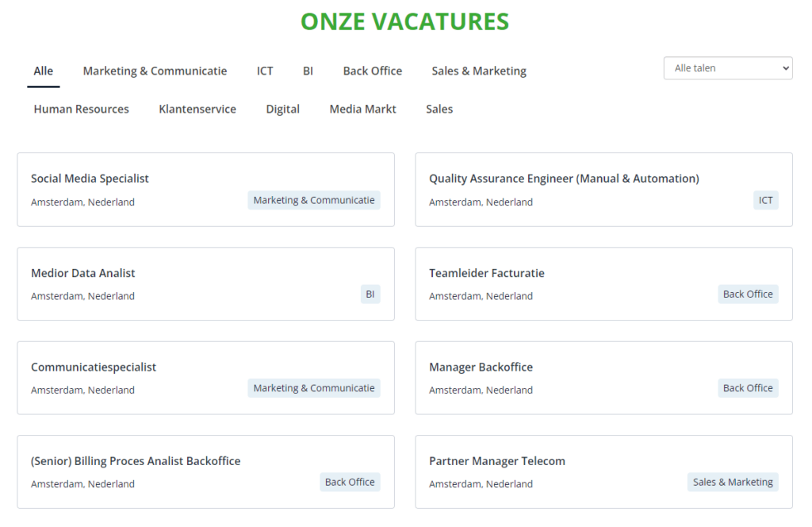Open Social Media Specialist vacancy

(205, 190)
